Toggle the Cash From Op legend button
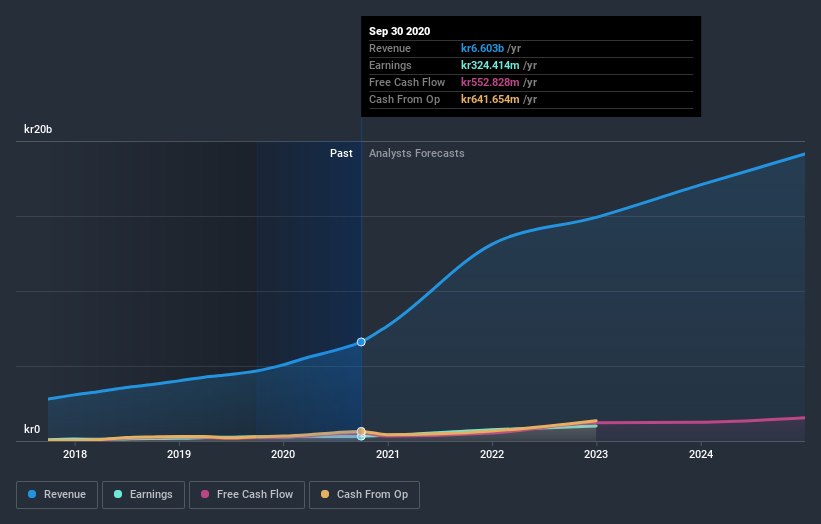Image resolution: width=821 pixels, height=524 pixels. click(x=364, y=495)
